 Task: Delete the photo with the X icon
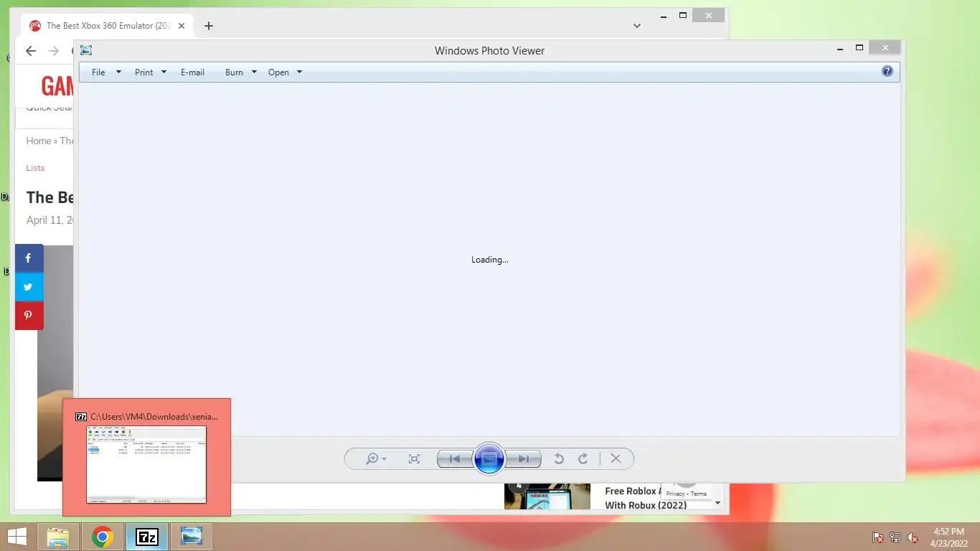click(x=616, y=459)
